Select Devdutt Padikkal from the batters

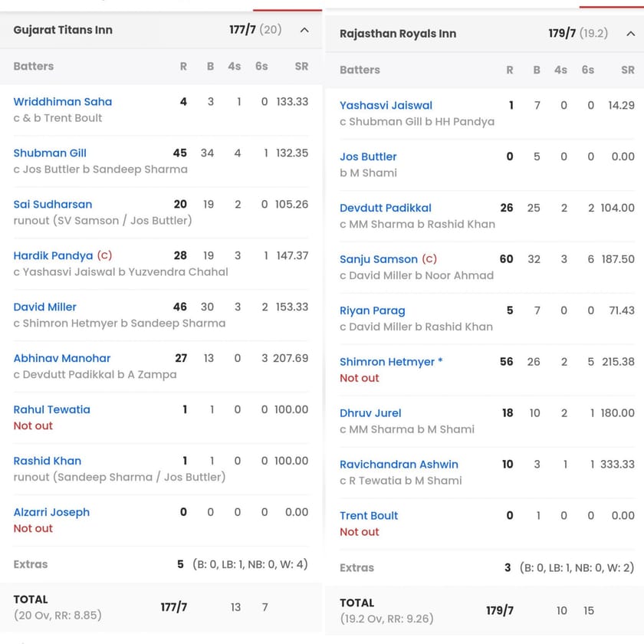(x=386, y=208)
